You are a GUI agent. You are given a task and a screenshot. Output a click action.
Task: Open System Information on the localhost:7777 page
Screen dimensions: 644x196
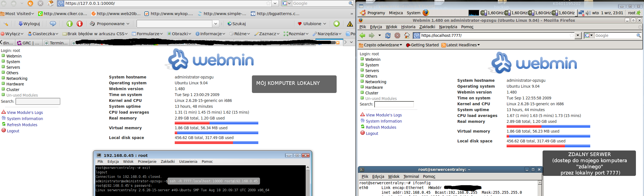(x=384, y=121)
